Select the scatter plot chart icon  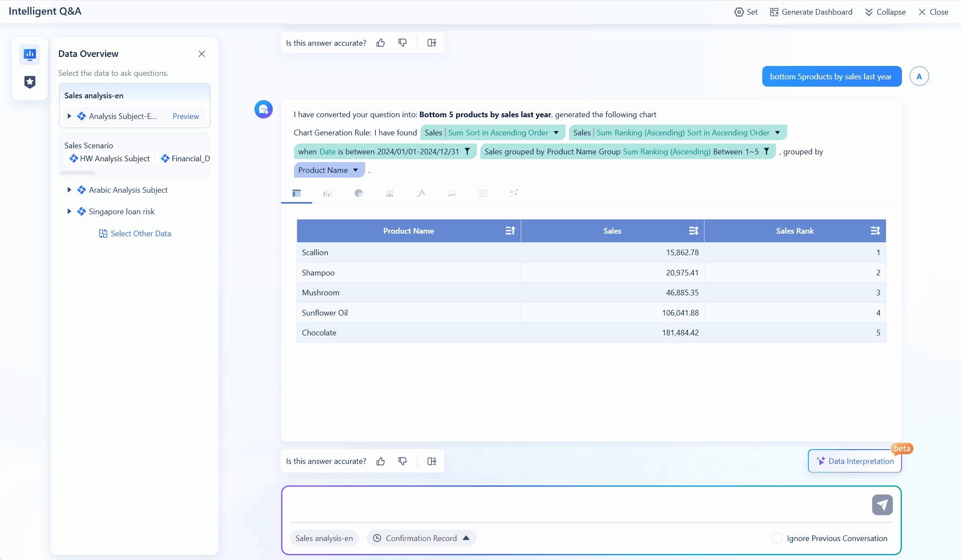(x=513, y=193)
